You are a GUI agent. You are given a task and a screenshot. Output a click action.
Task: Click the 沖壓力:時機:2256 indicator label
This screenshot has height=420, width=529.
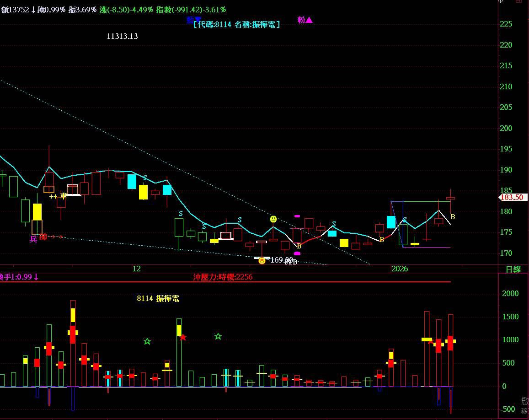(223, 277)
